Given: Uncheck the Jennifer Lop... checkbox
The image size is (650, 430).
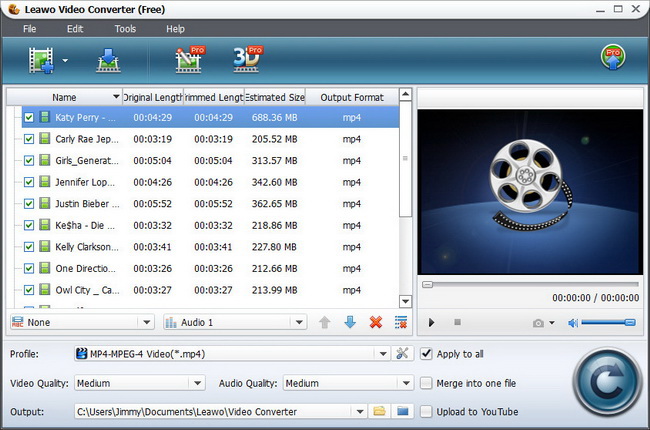Looking at the screenshot, I should (29, 182).
